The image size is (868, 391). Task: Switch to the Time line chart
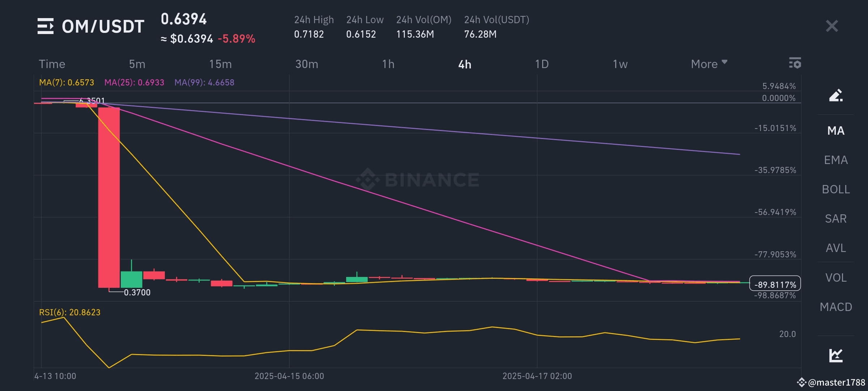pos(52,64)
